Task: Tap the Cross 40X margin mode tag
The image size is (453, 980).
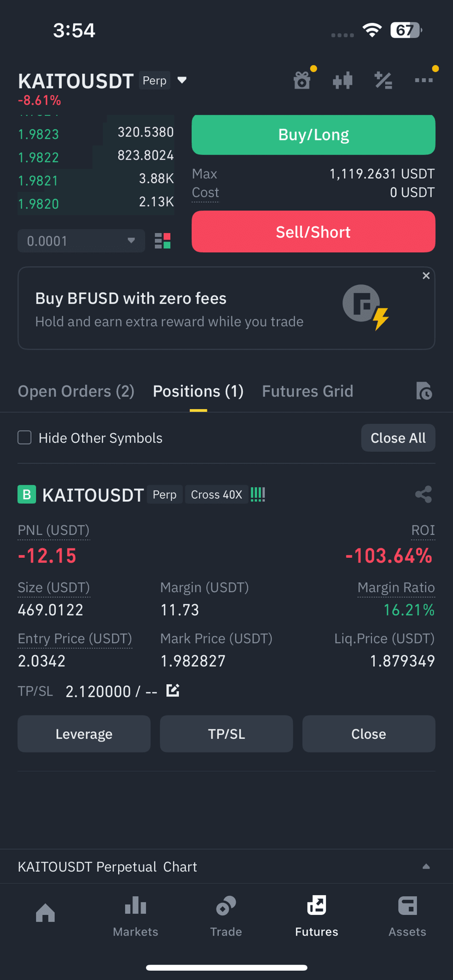Action: [216, 494]
